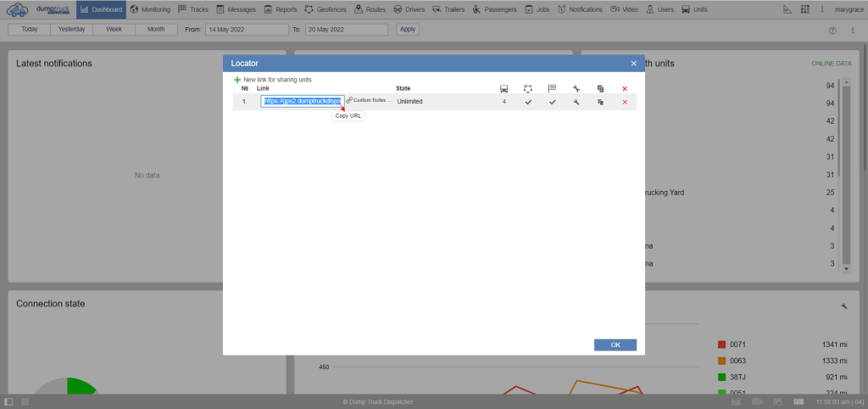Open the ruler tools icon in top bar
This screenshot has height=409, width=868.
[x=787, y=9]
